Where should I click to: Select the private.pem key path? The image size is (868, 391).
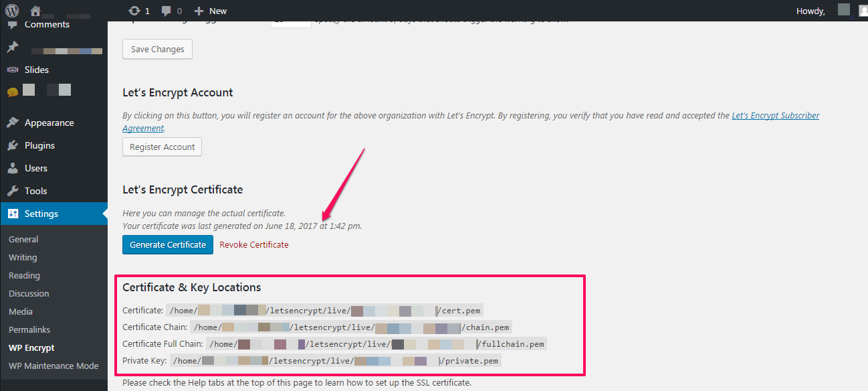(x=336, y=361)
